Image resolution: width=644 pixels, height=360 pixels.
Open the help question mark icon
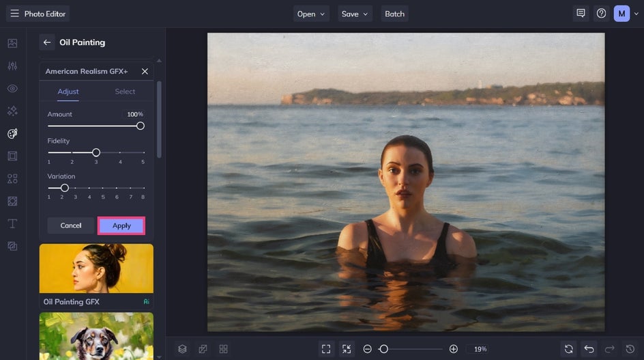pos(601,14)
